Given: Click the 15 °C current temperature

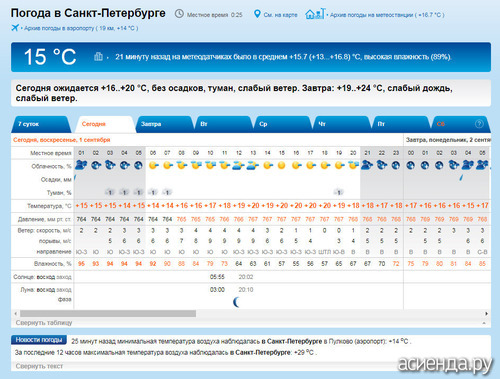Looking at the screenshot, I should pyautogui.click(x=50, y=57).
